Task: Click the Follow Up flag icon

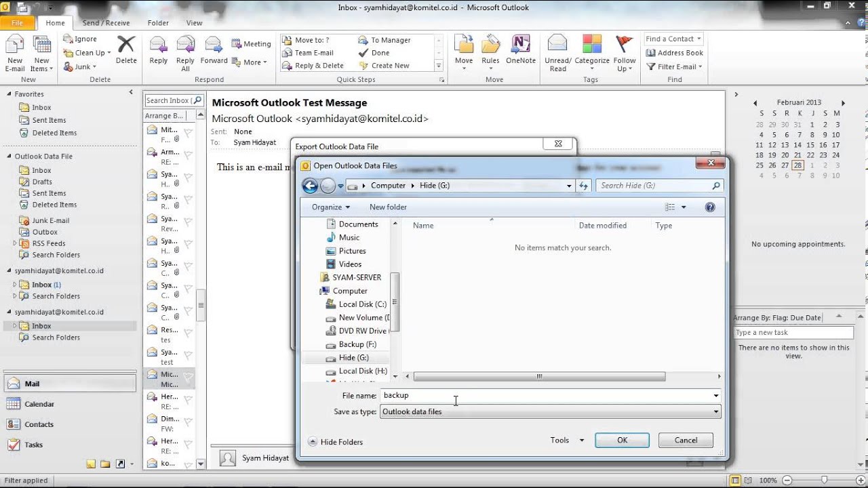Action: click(625, 54)
